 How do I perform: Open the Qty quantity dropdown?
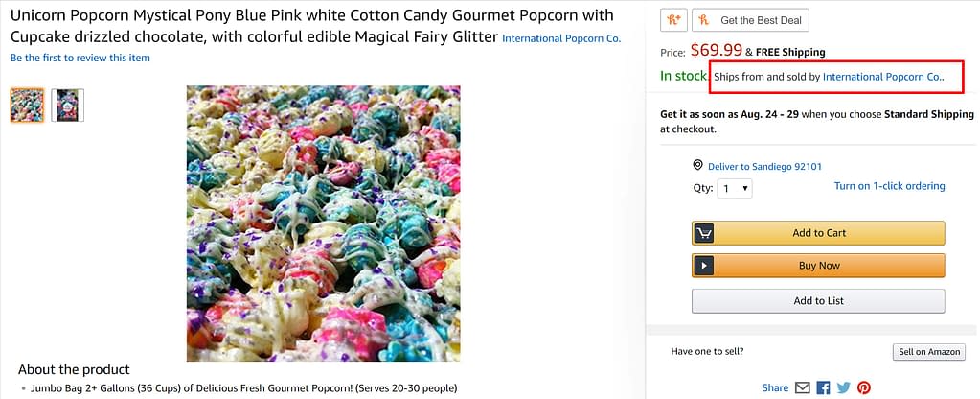pos(735,189)
